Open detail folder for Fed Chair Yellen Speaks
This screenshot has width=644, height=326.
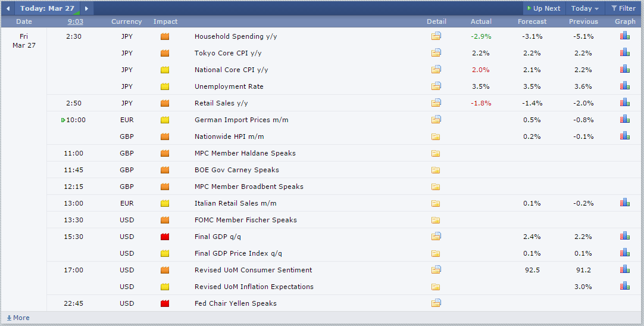tap(436, 303)
